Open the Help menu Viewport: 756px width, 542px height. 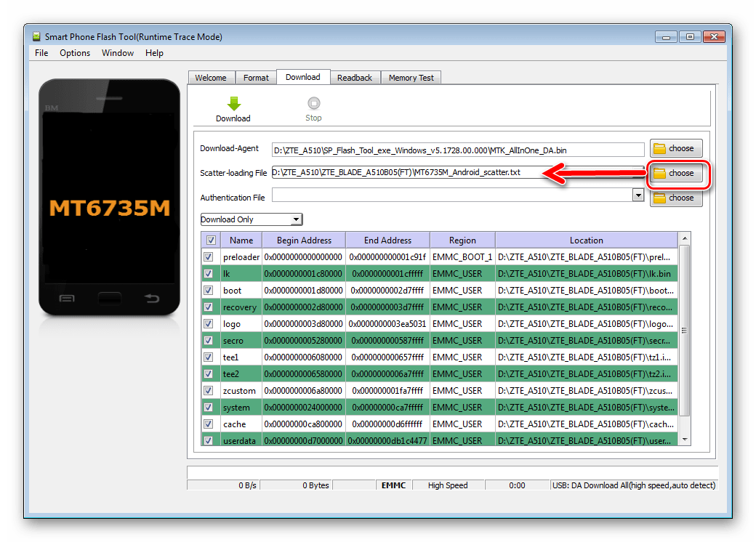tap(154, 53)
